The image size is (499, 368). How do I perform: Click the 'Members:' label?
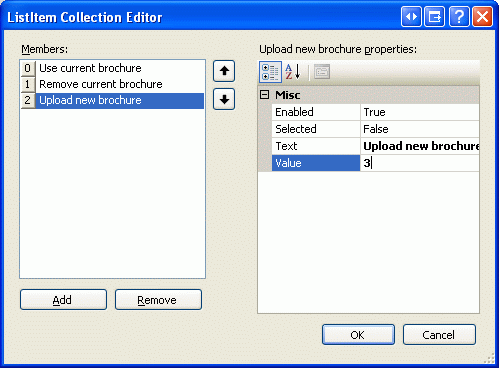pyautogui.click(x=45, y=49)
